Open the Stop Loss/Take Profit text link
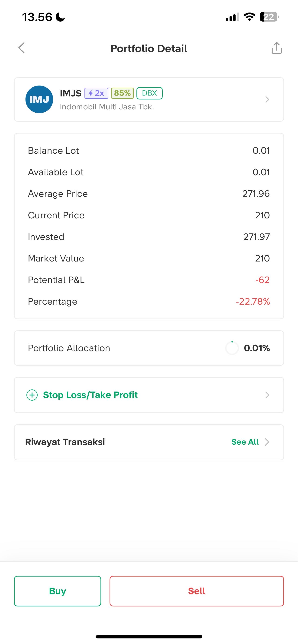Viewport: 298px width, 644px height. [x=90, y=395]
